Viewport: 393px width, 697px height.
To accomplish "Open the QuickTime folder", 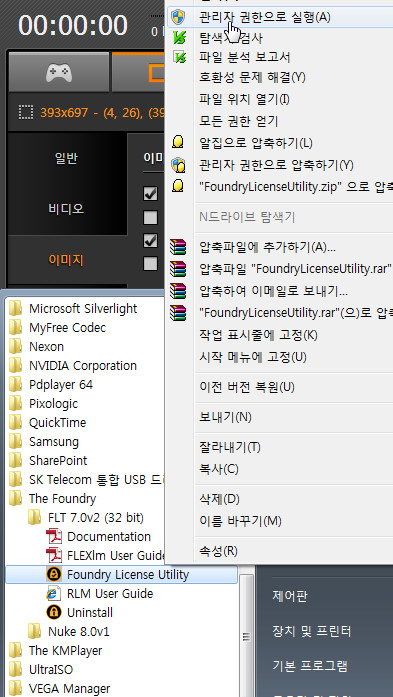I will (57, 423).
